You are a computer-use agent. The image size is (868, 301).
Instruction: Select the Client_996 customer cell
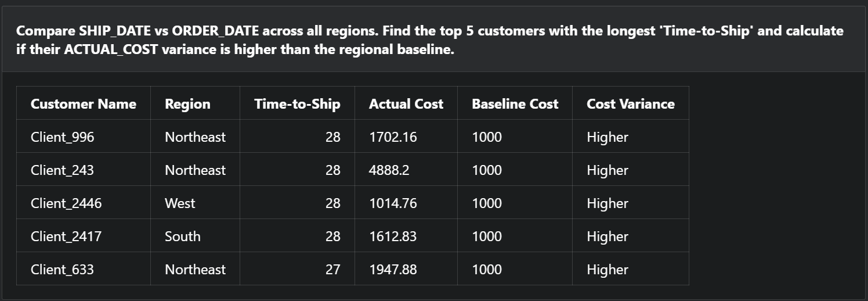point(63,137)
